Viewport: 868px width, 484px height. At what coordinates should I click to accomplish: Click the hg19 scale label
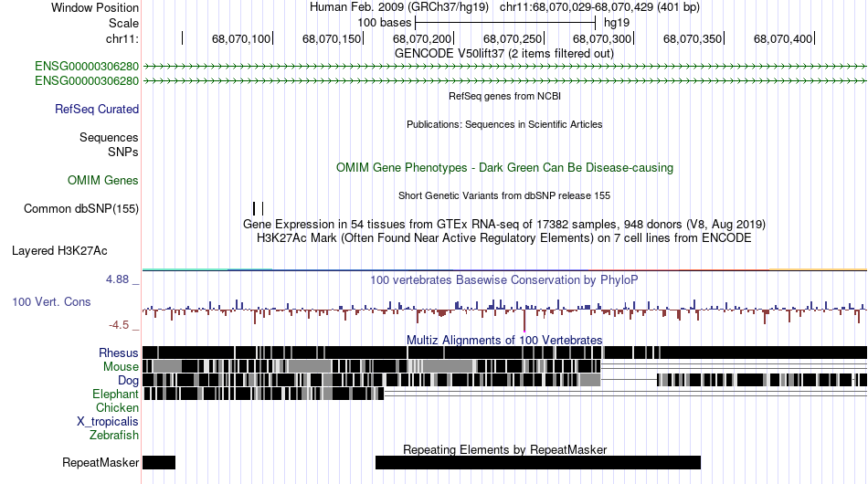617,23
